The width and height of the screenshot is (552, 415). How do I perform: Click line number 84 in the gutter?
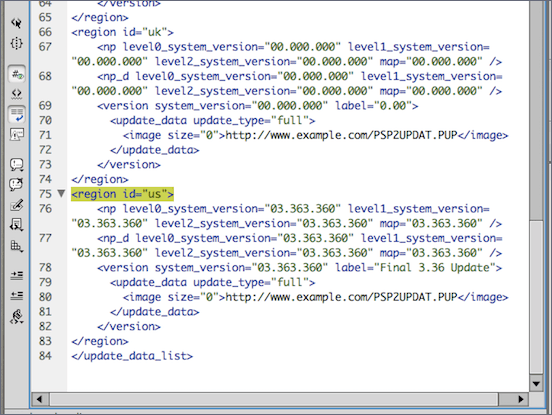point(45,356)
